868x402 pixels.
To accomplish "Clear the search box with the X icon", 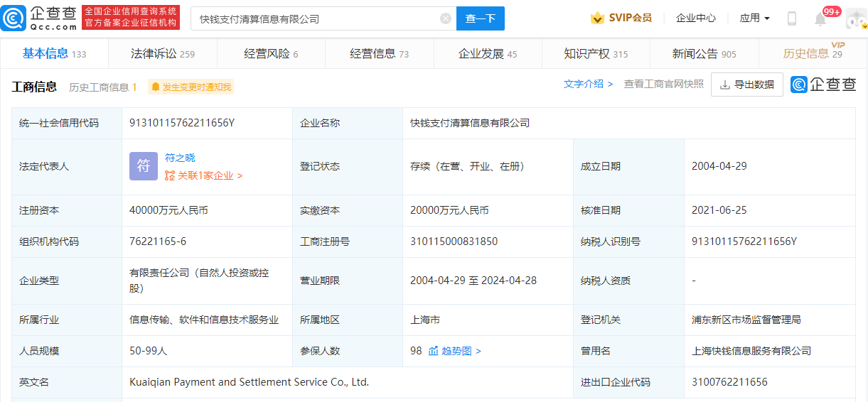I will 446,18.
